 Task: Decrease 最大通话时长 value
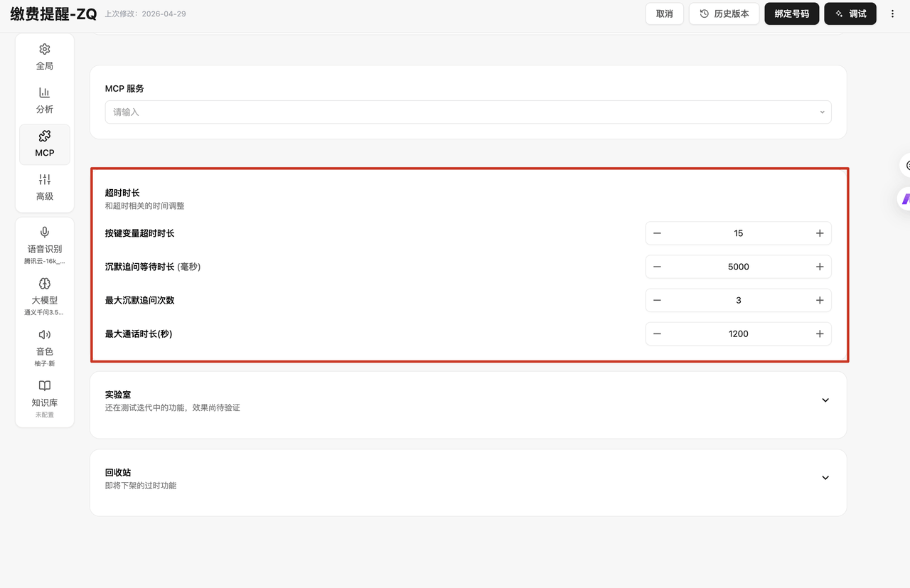657,333
